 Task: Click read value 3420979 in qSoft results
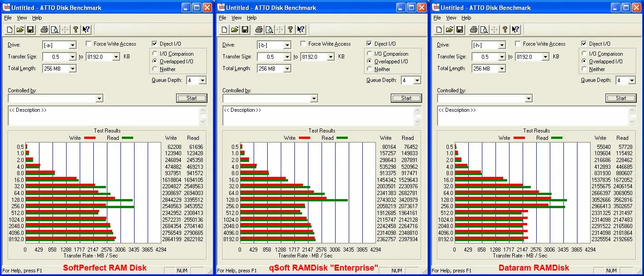[x=408, y=200]
